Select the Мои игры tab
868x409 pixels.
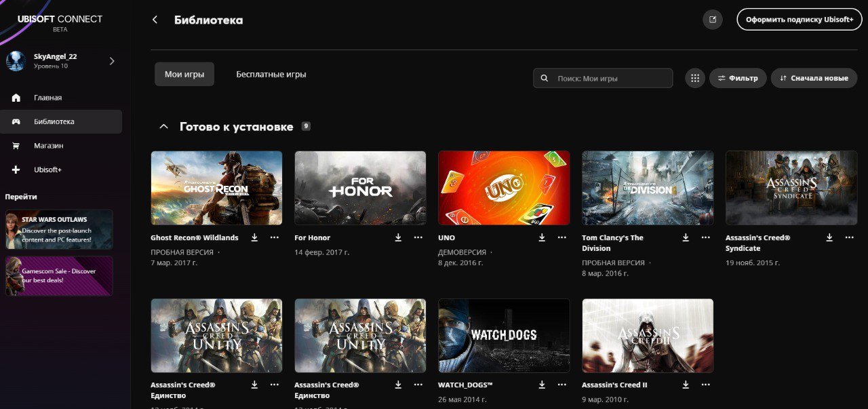point(184,75)
